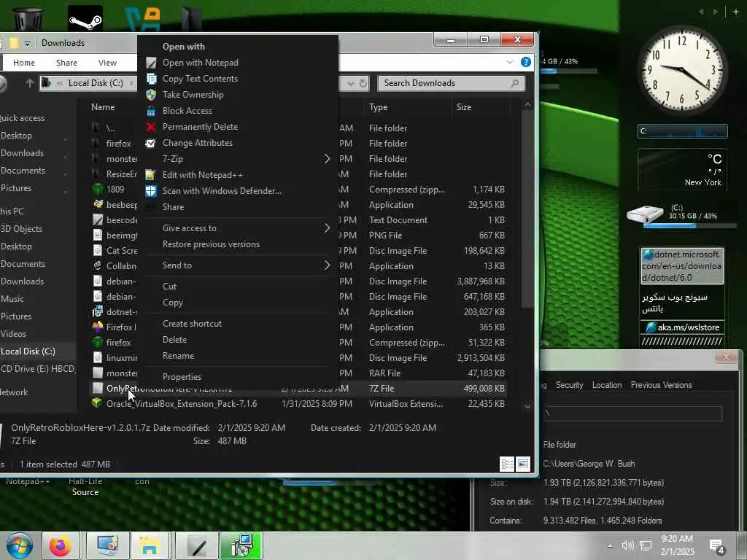
Task: Switch to large icons view button
Action: point(523,463)
